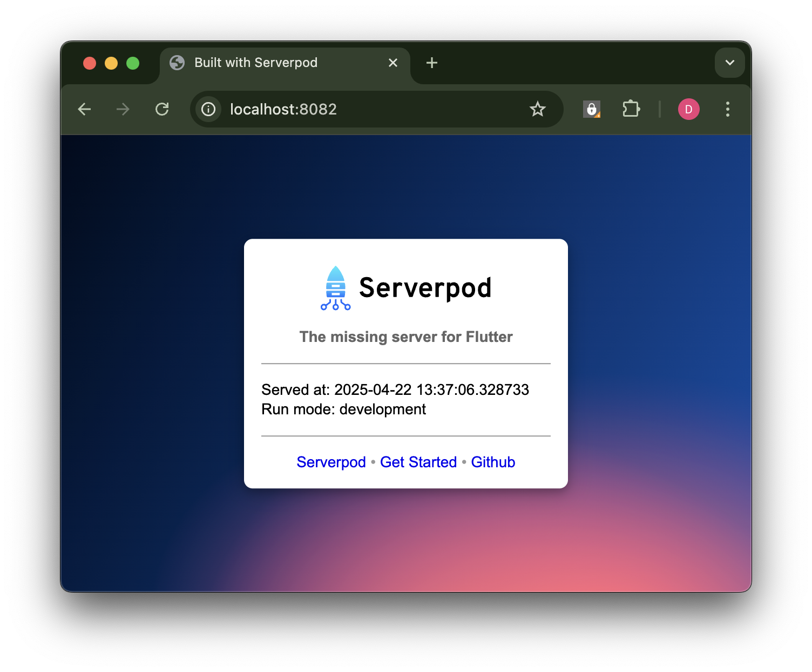Image resolution: width=812 pixels, height=672 pixels.
Task: Click the globe favicon on the tab
Action: click(177, 63)
